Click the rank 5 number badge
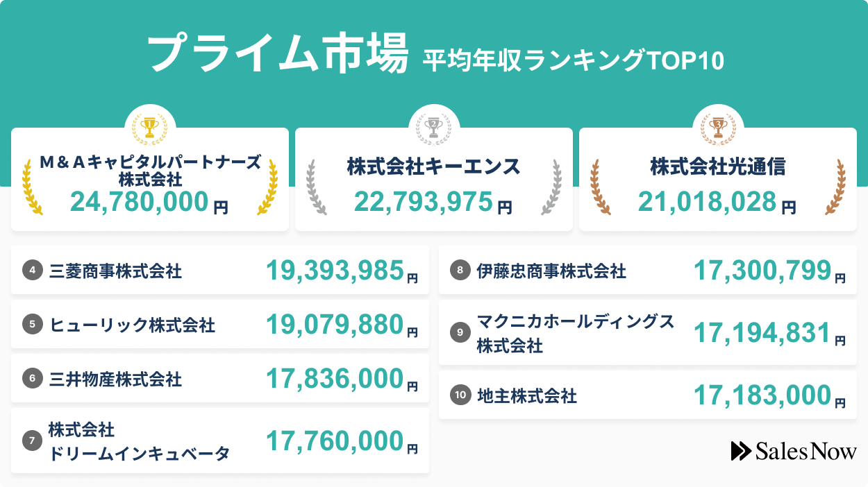The width and height of the screenshot is (868, 487). click(32, 325)
